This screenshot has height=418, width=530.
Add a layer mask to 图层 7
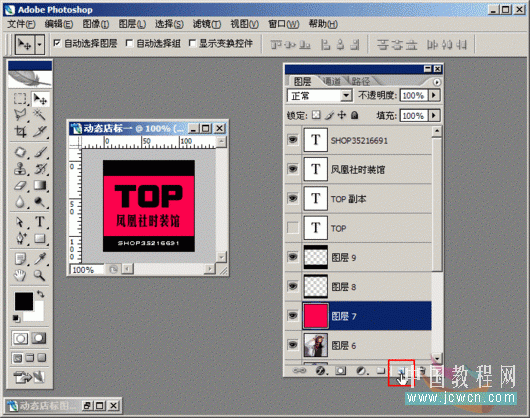[x=340, y=371]
